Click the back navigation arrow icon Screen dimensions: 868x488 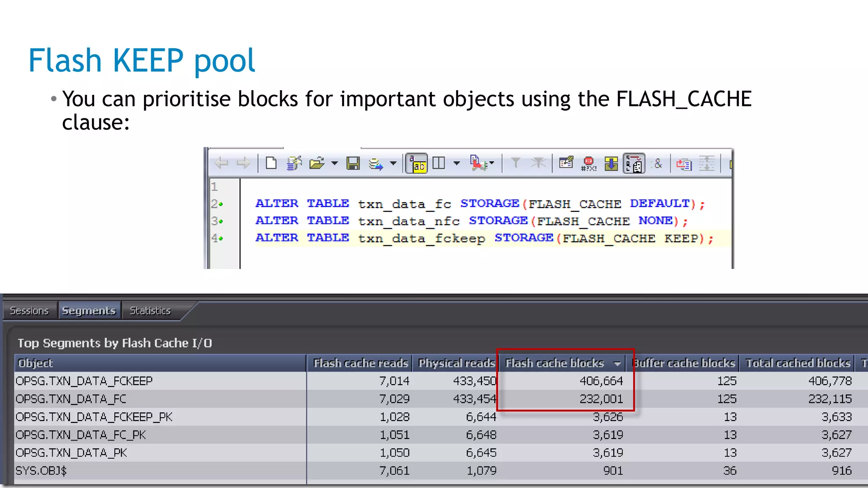tap(221, 163)
